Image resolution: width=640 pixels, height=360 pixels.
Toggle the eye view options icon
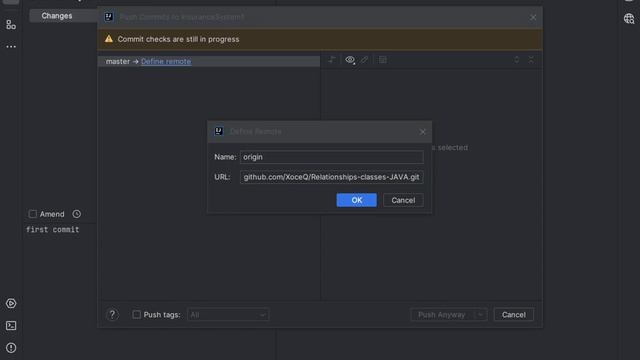[x=350, y=60]
